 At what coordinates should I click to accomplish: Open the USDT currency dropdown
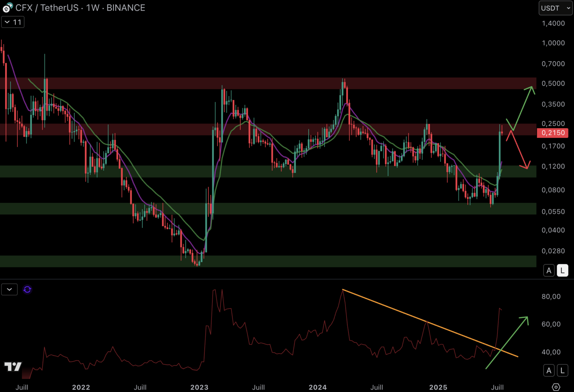tap(555, 8)
